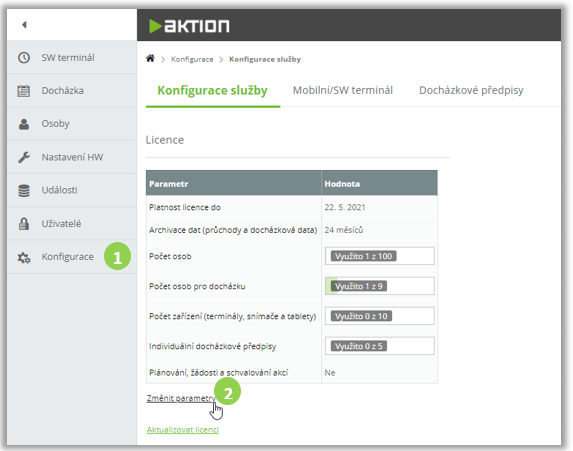Click the Osoby person icon
Image resolution: width=573 pixels, height=451 pixels.
pyautogui.click(x=24, y=124)
